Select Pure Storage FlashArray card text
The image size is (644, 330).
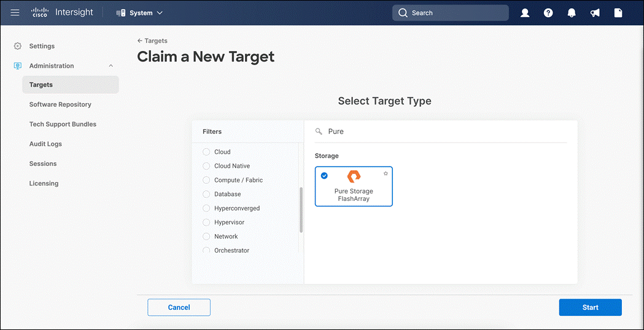[x=354, y=195]
